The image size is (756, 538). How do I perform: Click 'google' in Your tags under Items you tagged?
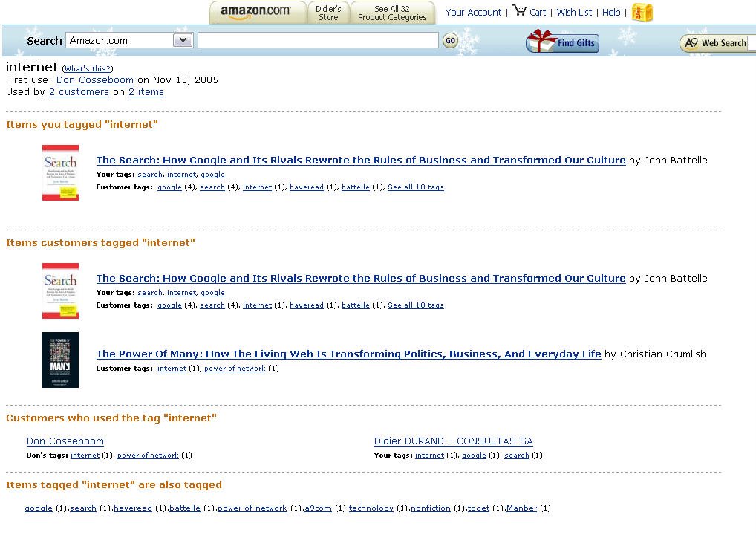(212, 174)
